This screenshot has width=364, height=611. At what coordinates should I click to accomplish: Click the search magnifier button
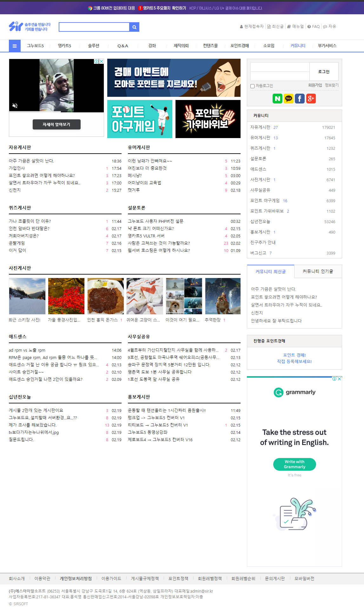(x=134, y=27)
